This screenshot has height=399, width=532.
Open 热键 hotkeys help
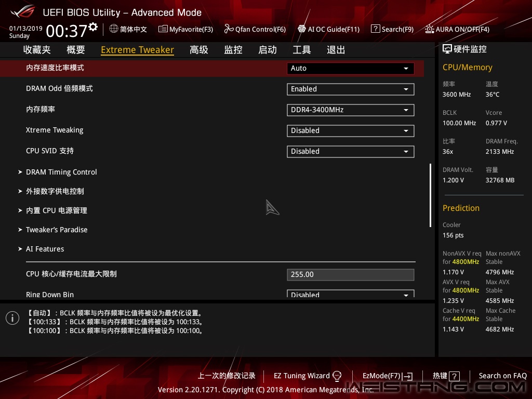tap(446, 376)
